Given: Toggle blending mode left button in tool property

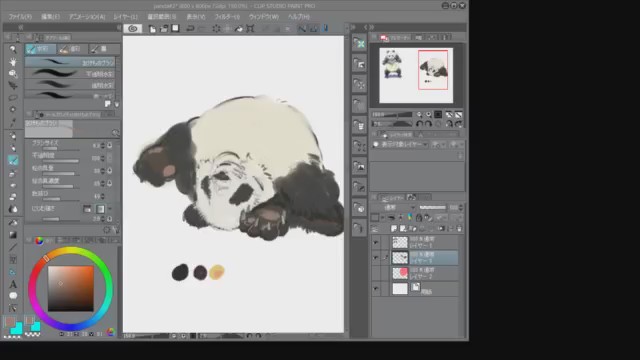Looking at the screenshot, I should click(x=87, y=209).
